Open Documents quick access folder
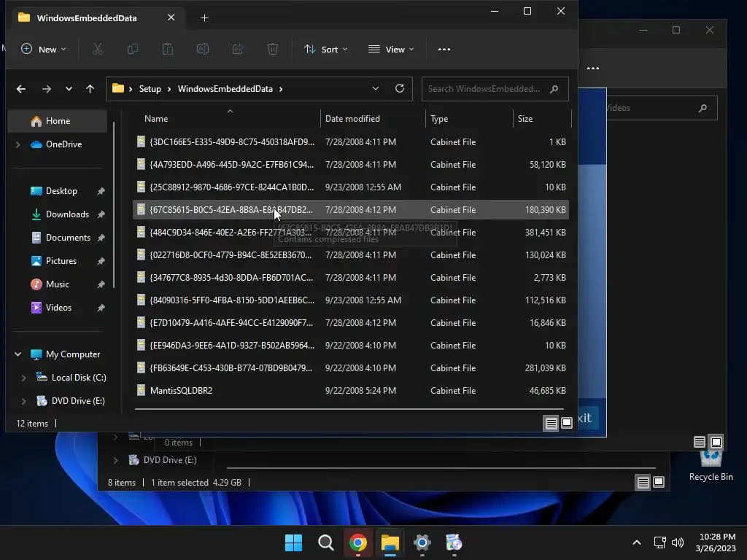 pyautogui.click(x=67, y=238)
